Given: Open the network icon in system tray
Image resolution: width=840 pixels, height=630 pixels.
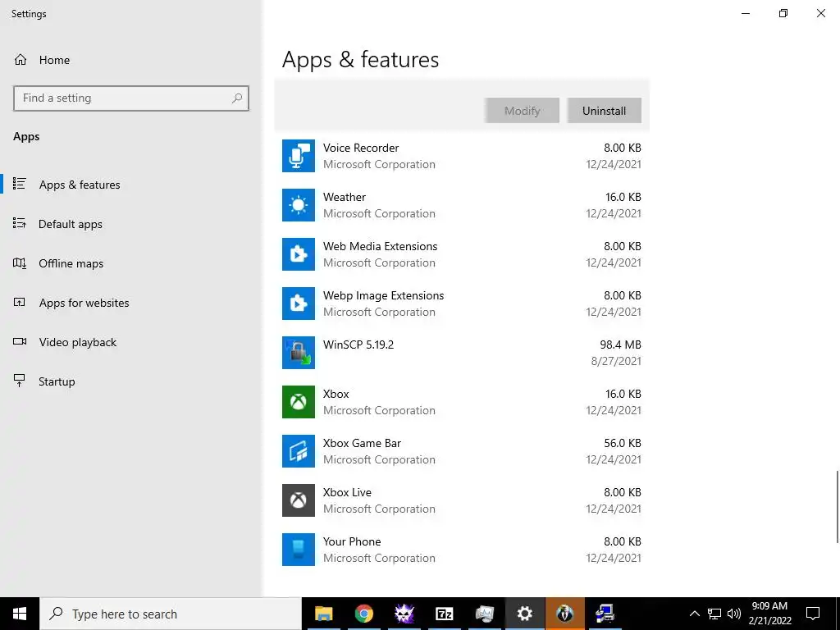Looking at the screenshot, I should [714, 614].
